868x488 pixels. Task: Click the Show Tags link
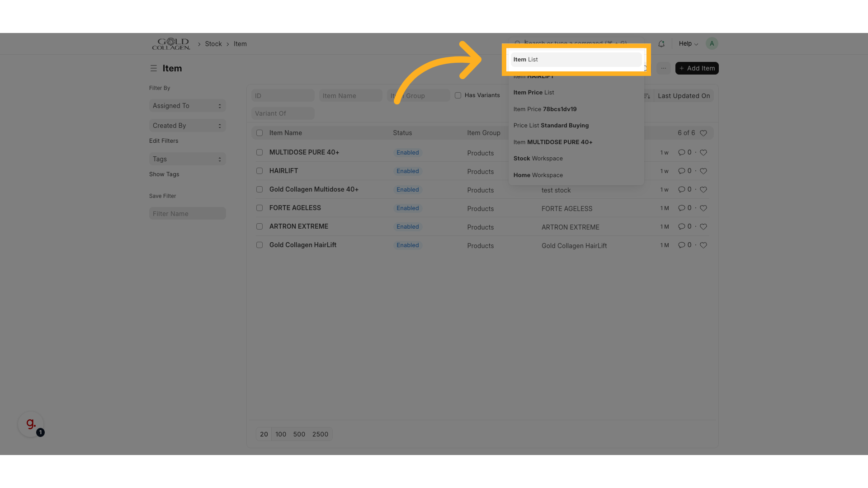164,174
